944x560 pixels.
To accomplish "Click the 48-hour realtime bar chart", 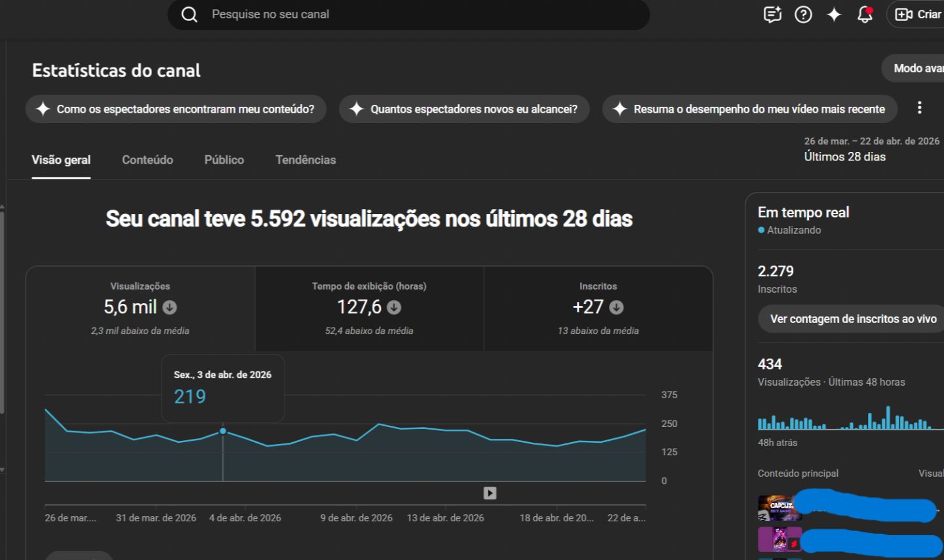I will [x=850, y=418].
